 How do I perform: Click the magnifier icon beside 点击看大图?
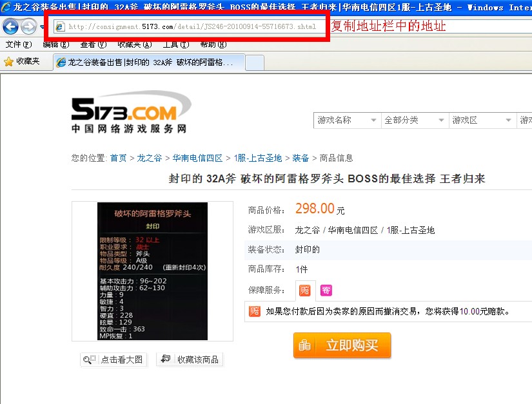[x=89, y=360]
